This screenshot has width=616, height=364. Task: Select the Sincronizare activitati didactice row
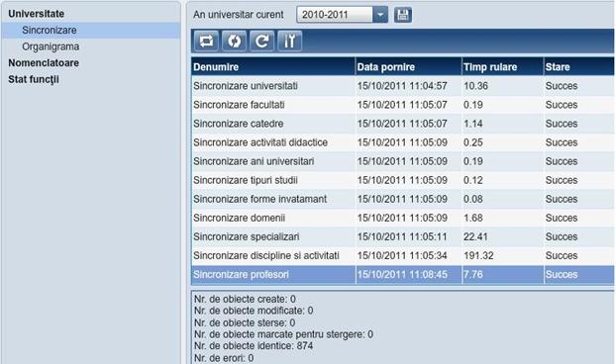[x=403, y=142]
